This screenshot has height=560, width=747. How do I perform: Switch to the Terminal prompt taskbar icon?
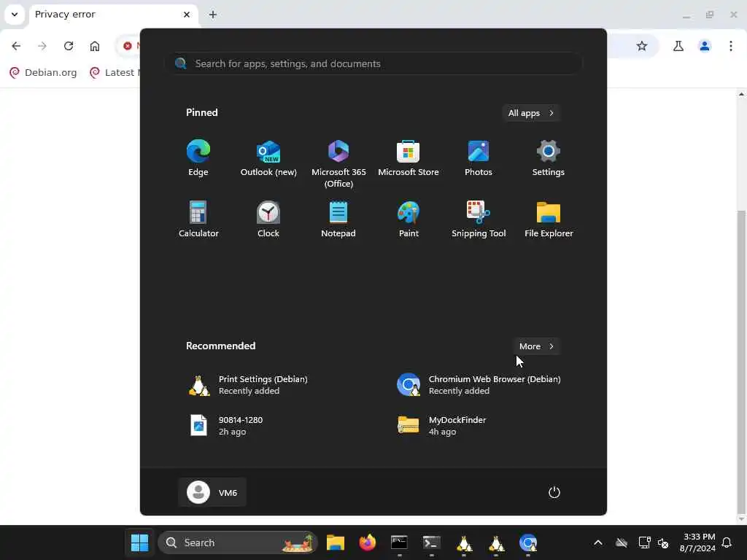[432, 542]
